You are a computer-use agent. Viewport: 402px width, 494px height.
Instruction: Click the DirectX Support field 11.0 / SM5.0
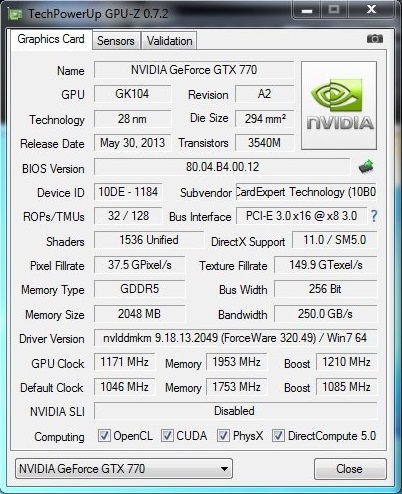(x=335, y=240)
